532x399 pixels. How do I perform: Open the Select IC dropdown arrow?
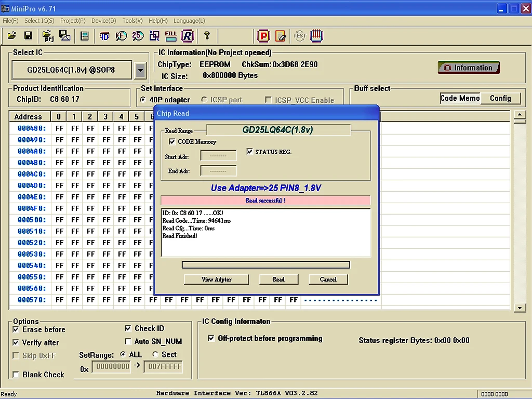140,70
